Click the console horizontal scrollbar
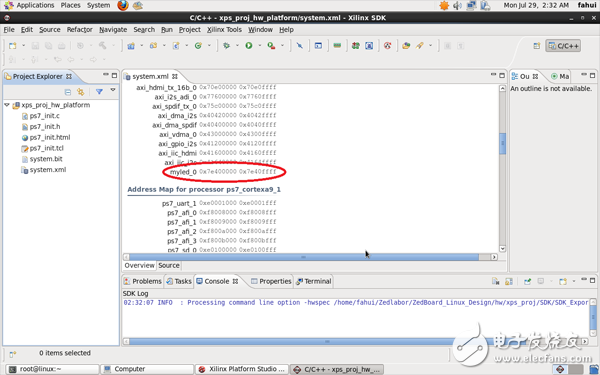 pos(327,341)
